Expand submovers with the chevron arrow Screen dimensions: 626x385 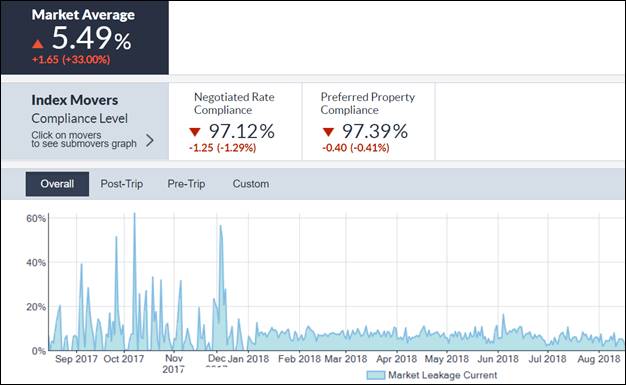point(150,140)
